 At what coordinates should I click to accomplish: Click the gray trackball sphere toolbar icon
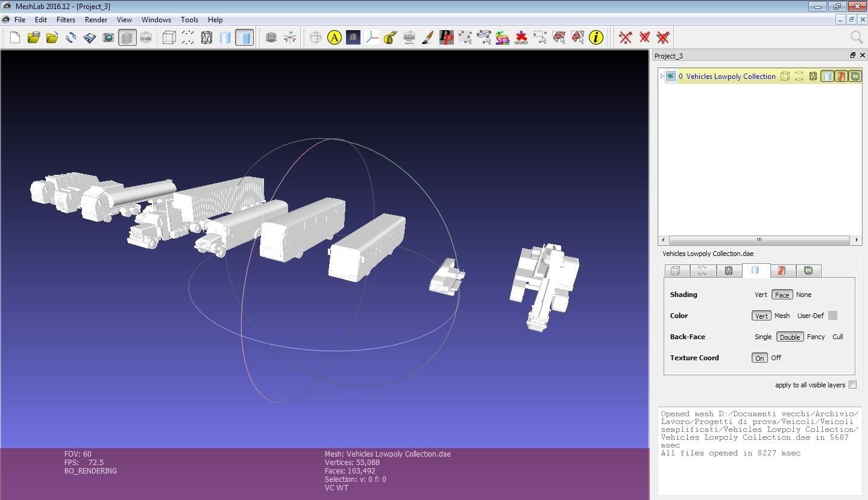tap(316, 37)
